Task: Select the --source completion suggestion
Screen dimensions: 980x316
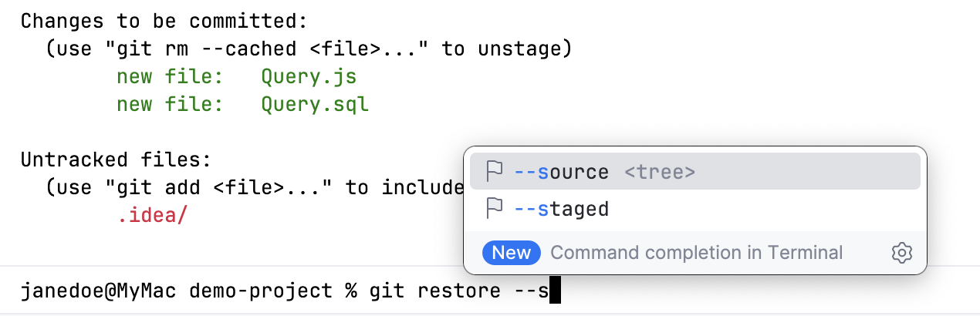Action: click(694, 171)
